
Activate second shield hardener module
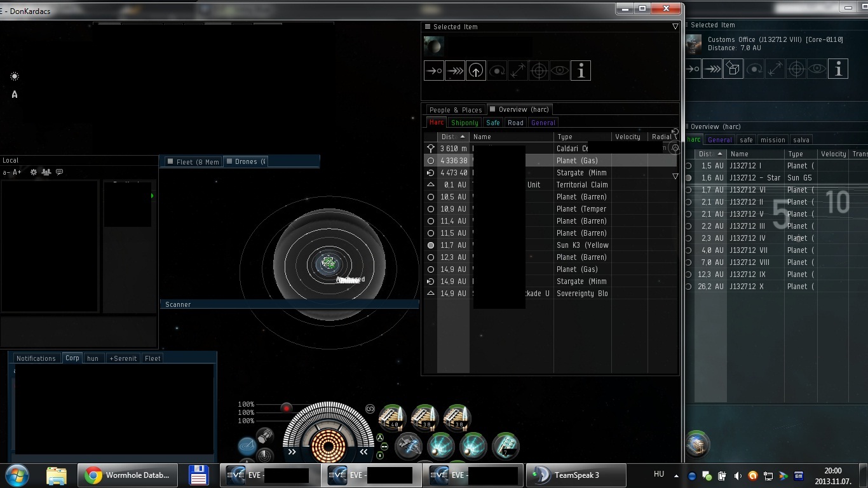pos(473,445)
